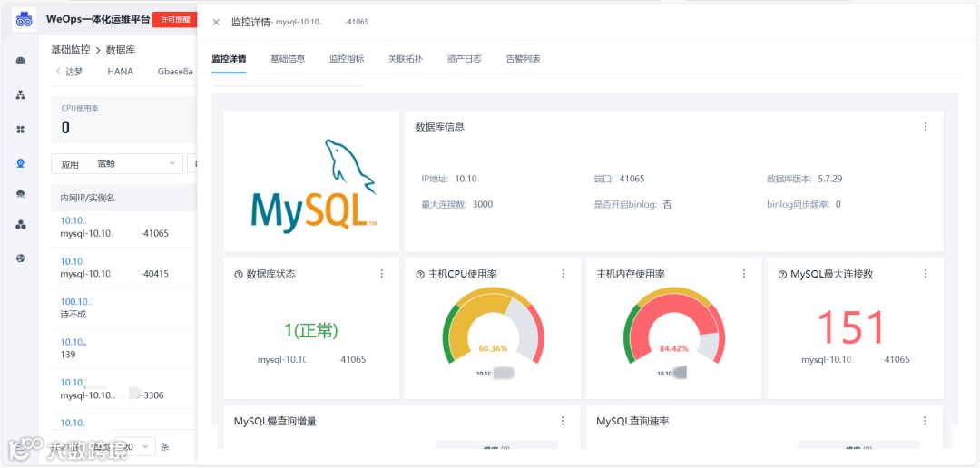This screenshot has width=980, height=468.
Task: Open the page size 20 dropdown
Action: pos(136,447)
